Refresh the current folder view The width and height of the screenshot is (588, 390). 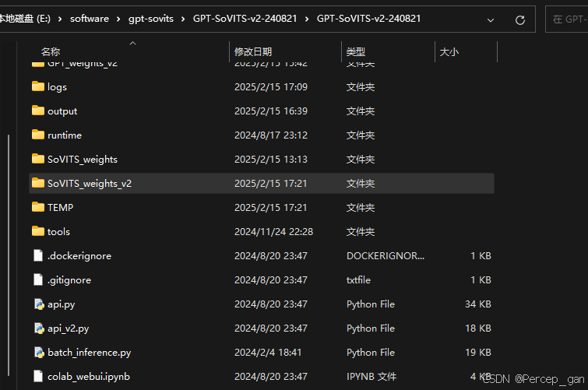click(519, 20)
